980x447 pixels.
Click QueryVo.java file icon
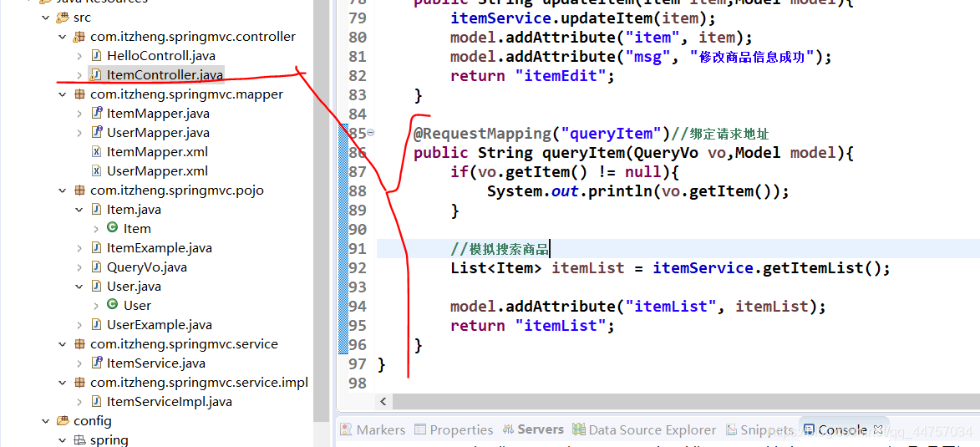point(96,267)
